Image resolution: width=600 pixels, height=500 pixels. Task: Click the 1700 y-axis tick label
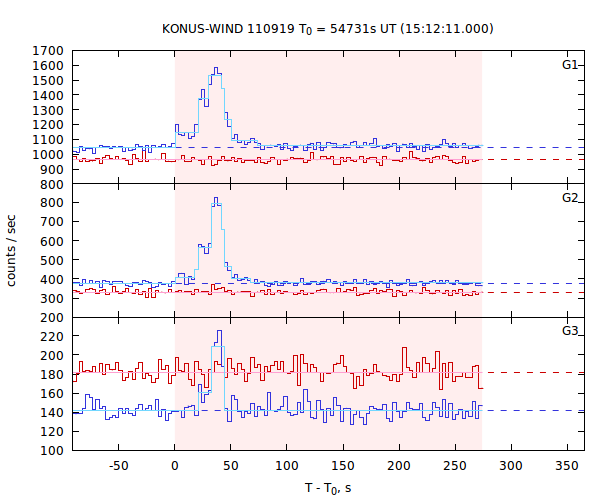48,51
